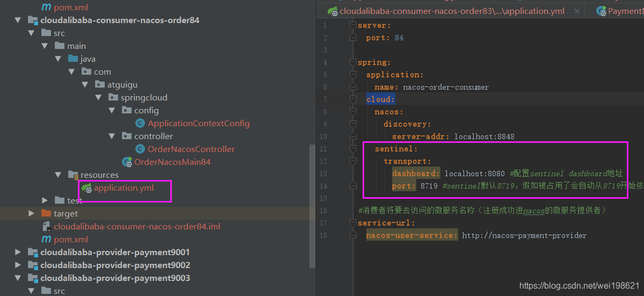The height and width of the screenshot is (296, 644).
Task: Click the blue java source folder icon
Action: (73, 59)
